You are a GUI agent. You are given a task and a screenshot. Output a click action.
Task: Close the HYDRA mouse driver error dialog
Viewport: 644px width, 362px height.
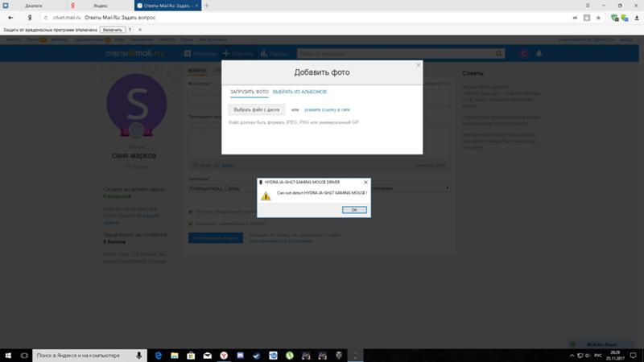click(x=365, y=183)
